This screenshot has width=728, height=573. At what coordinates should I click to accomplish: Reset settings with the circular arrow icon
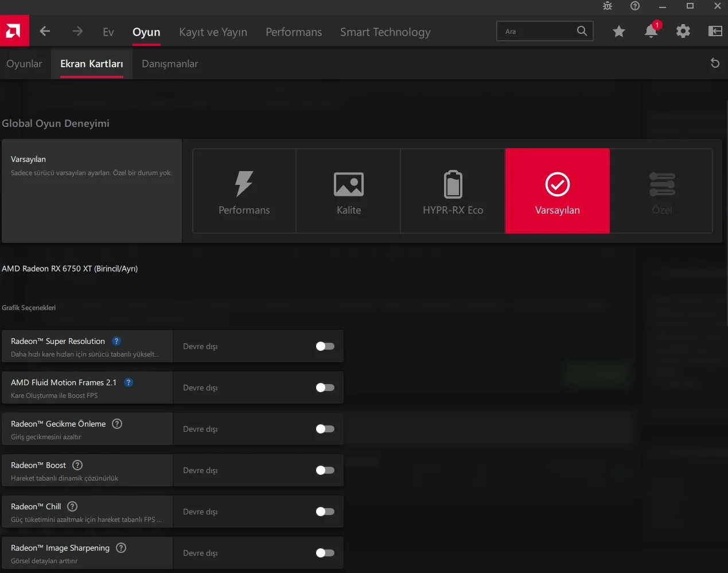[x=715, y=63]
